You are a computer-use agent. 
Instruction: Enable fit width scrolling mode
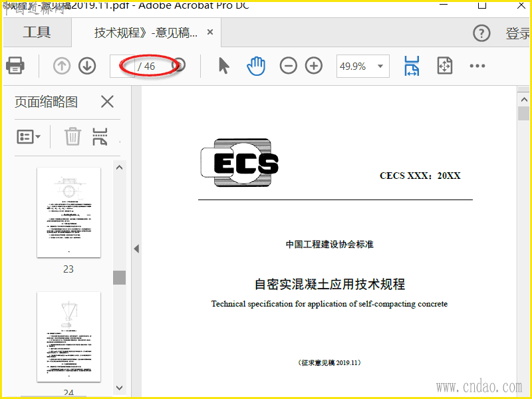click(x=412, y=66)
